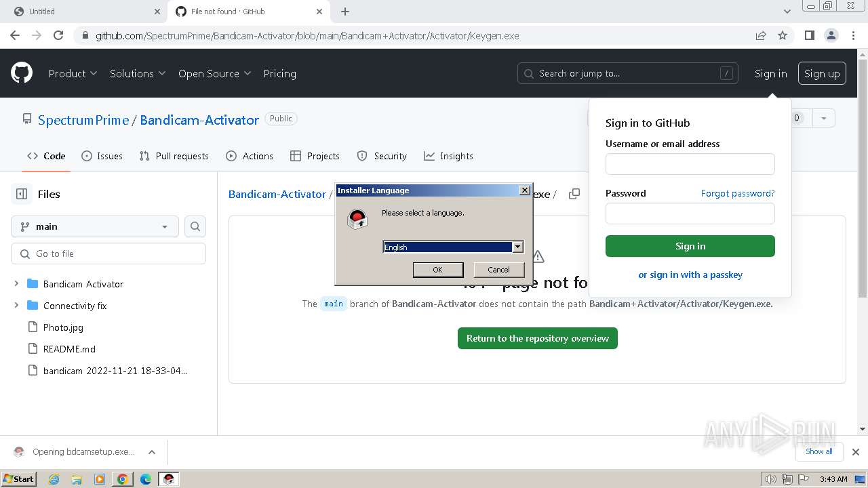
Task: Open README.md in file tree
Action: (x=69, y=349)
